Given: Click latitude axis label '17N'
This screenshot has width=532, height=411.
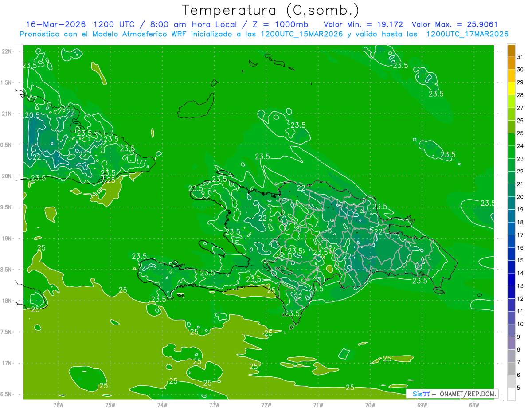Looking at the screenshot, I should click(7, 363).
